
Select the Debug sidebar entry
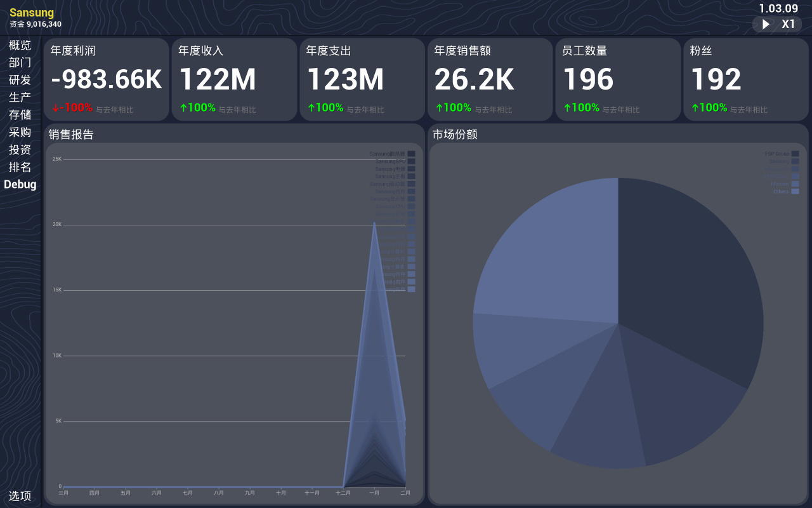click(x=20, y=185)
